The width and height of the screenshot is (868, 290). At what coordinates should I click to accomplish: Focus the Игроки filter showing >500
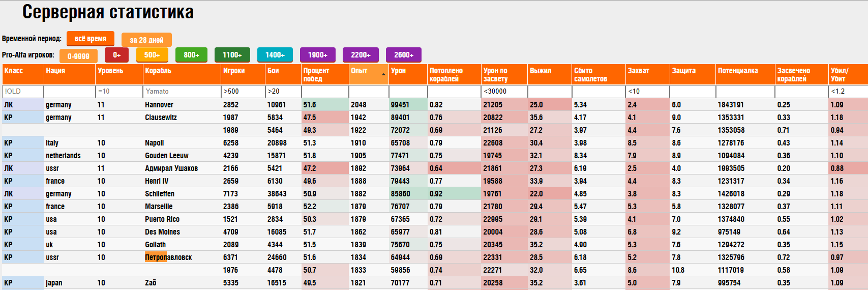(x=243, y=92)
